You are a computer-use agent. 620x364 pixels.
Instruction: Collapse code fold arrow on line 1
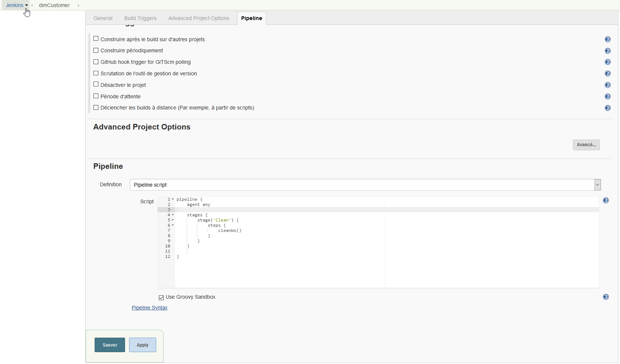point(173,199)
